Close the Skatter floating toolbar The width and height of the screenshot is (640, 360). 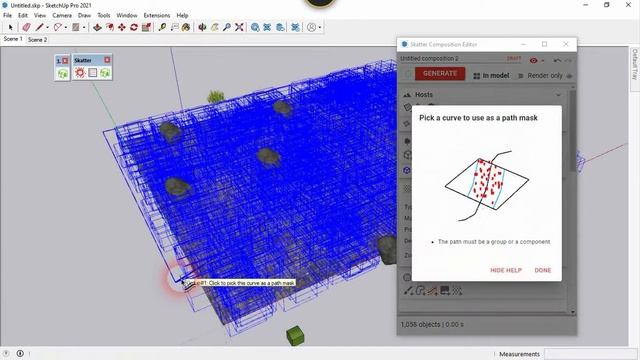107,60
